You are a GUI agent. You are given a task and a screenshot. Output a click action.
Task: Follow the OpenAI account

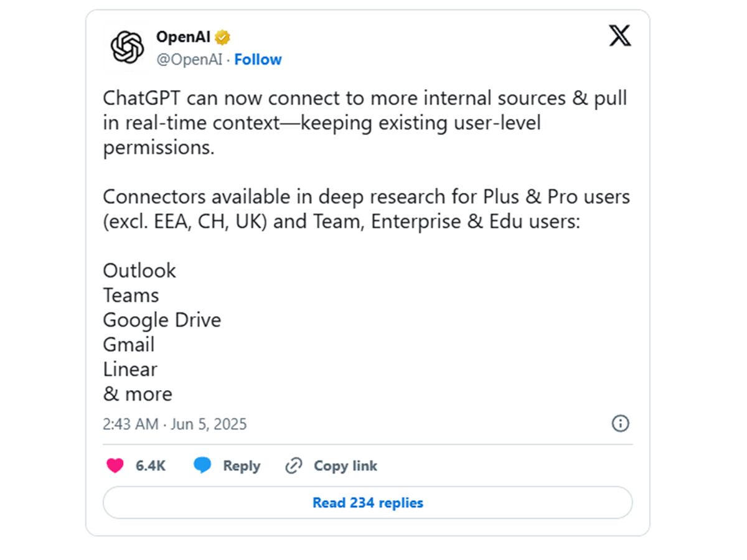(258, 60)
